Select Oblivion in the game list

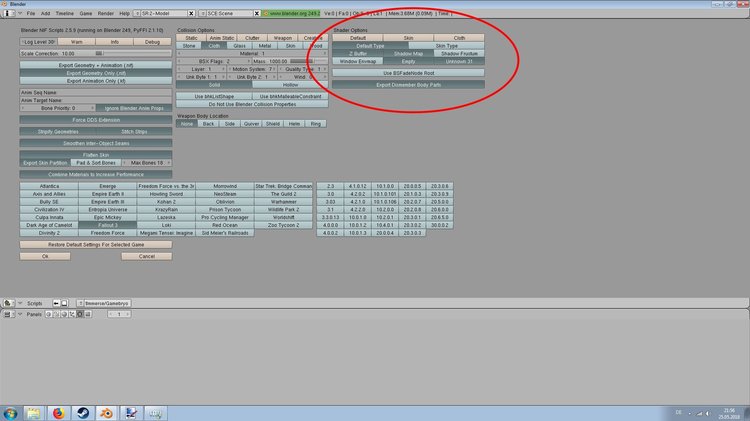[x=225, y=202]
